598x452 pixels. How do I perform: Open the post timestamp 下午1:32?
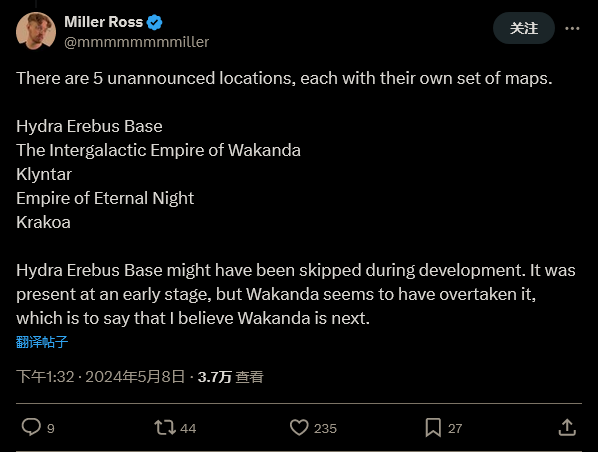click(x=45, y=377)
